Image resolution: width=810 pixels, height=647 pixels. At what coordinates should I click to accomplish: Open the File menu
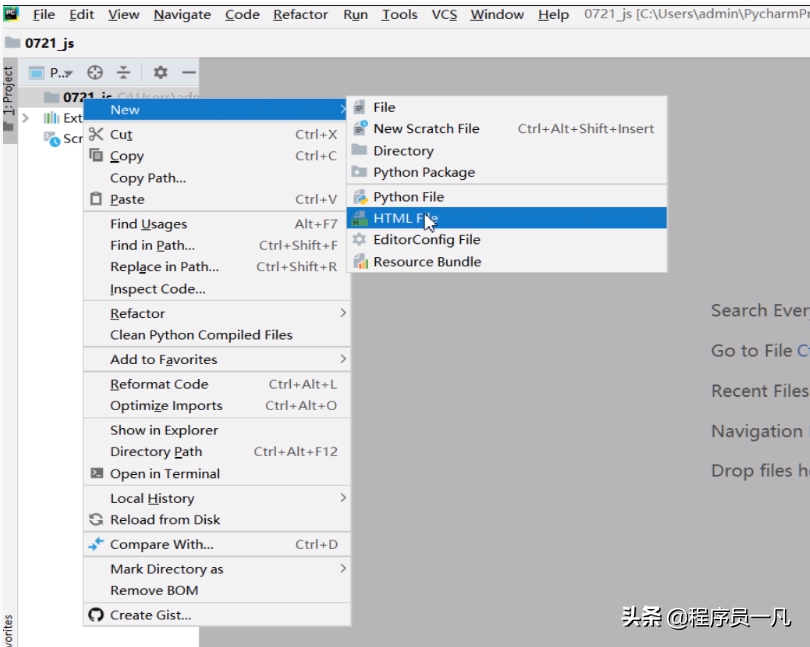[44, 14]
